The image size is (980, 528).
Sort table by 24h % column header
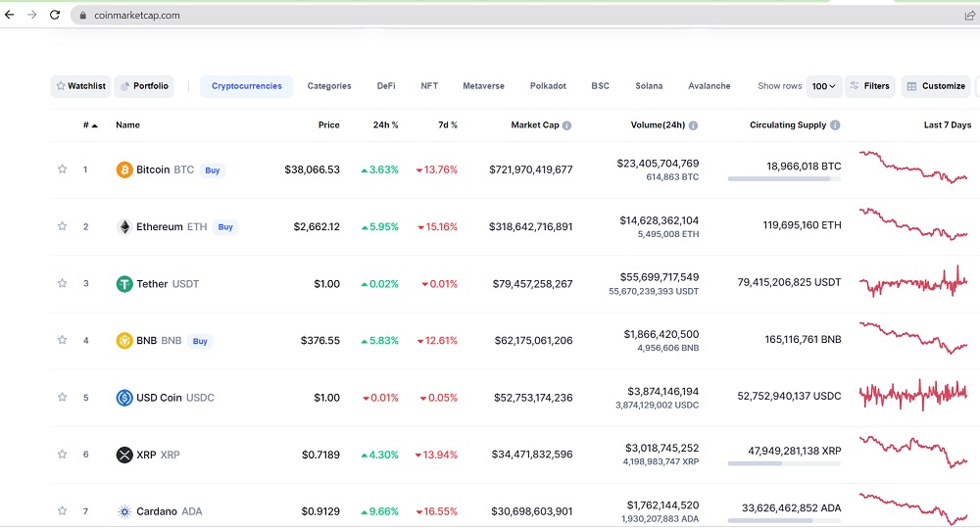tap(385, 125)
